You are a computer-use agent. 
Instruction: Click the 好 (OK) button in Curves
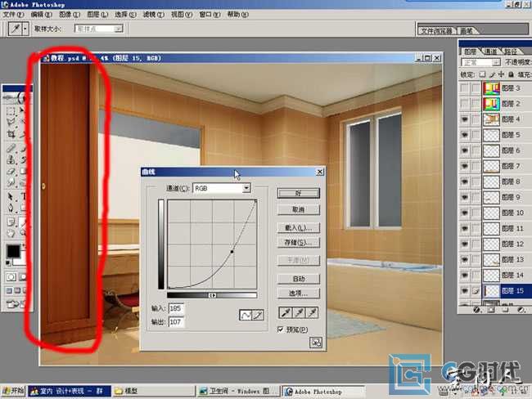(299, 193)
